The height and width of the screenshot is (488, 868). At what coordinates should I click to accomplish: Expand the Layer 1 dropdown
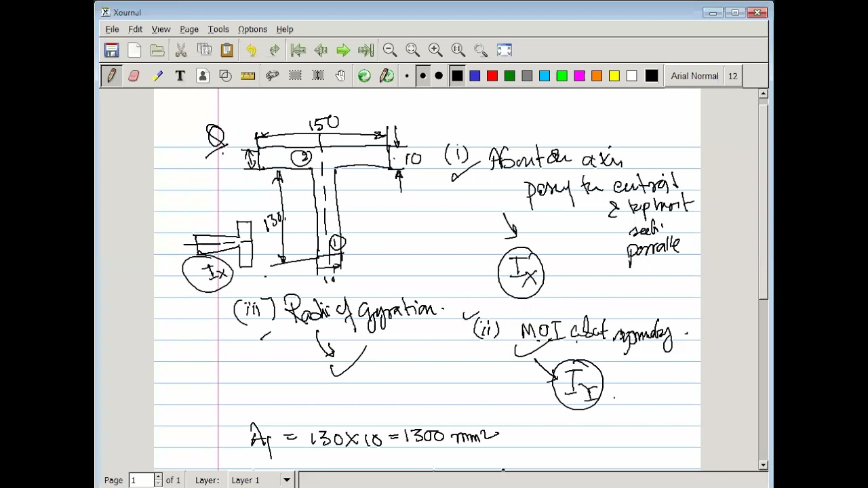(x=287, y=480)
